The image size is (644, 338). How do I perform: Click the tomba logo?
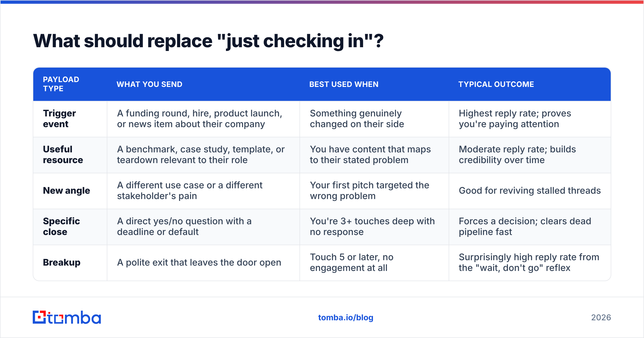pyautogui.click(x=67, y=317)
